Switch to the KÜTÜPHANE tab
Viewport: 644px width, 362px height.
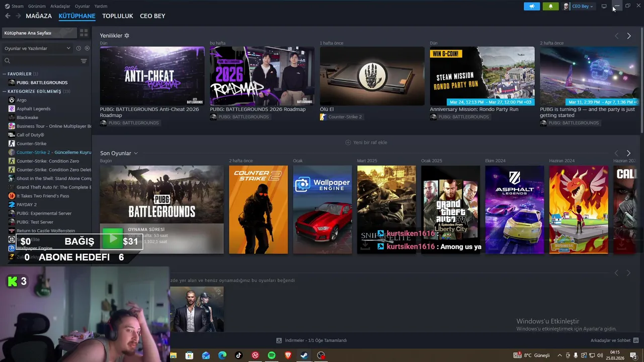tap(77, 16)
